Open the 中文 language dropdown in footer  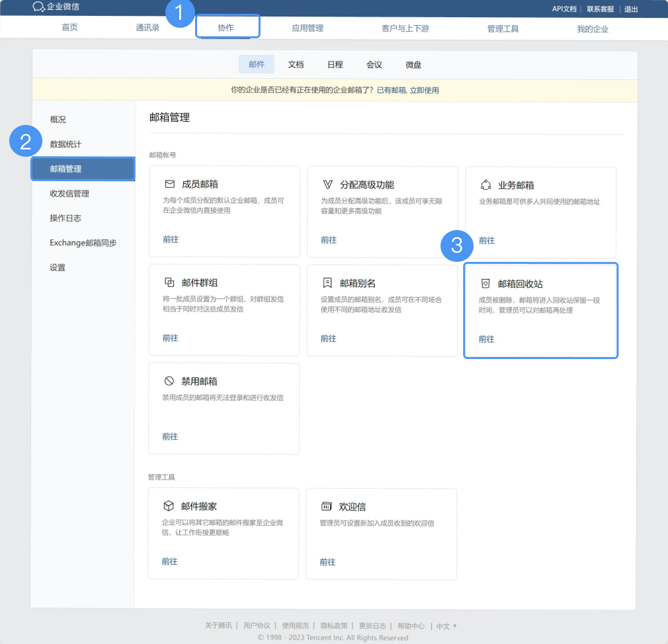(x=446, y=626)
